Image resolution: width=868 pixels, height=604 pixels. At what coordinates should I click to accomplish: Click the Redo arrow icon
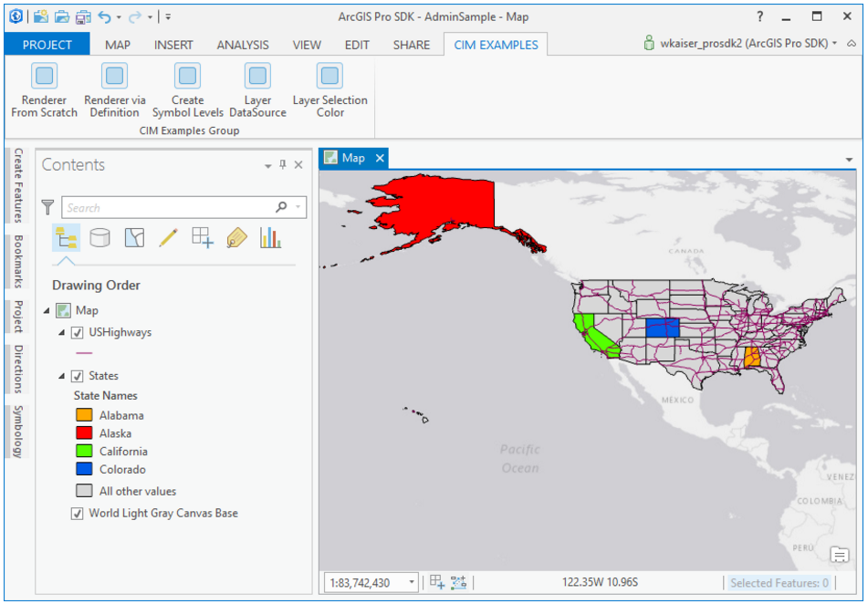[134, 17]
